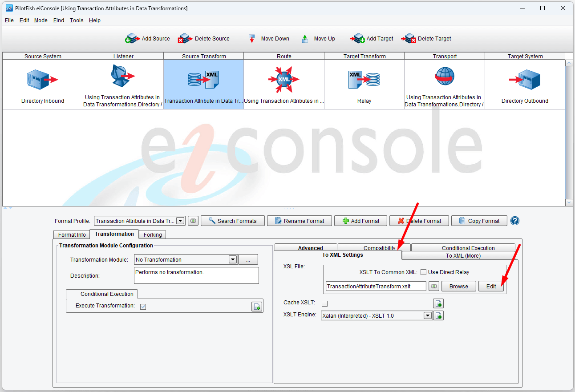Select the Route stage XML icon
The image size is (575, 392).
(x=284, y=80)
